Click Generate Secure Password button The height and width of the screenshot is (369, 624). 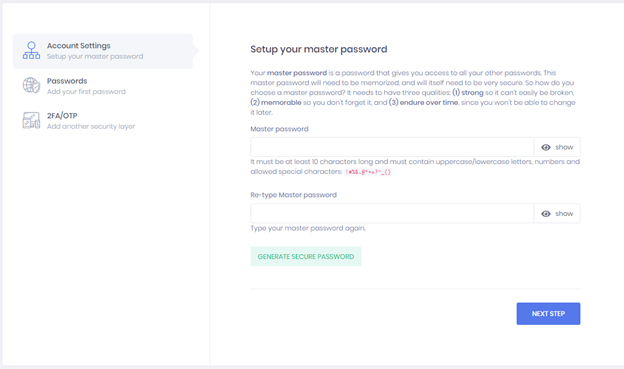[x=306, y=256]
